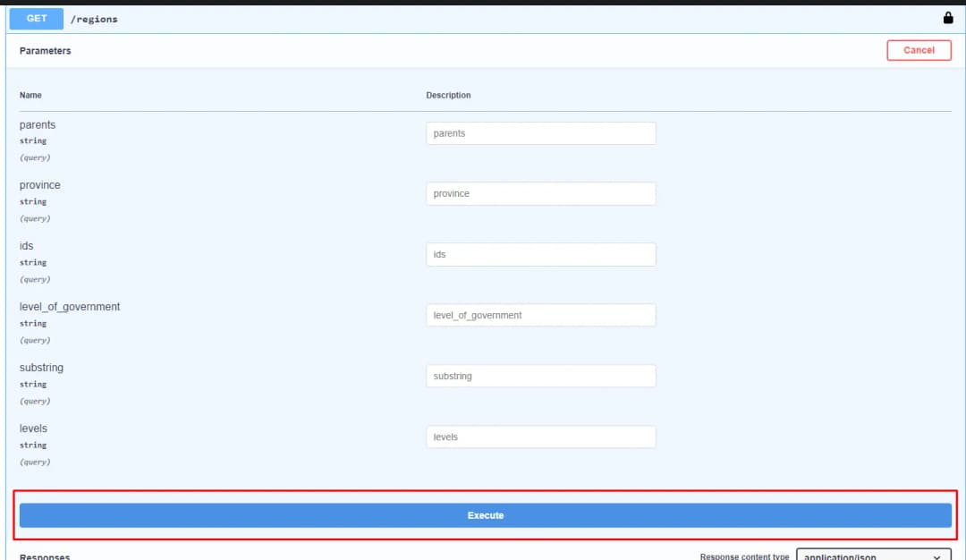Select the ids query input
This screenshot has height=560, width=966.
[540, 255]
